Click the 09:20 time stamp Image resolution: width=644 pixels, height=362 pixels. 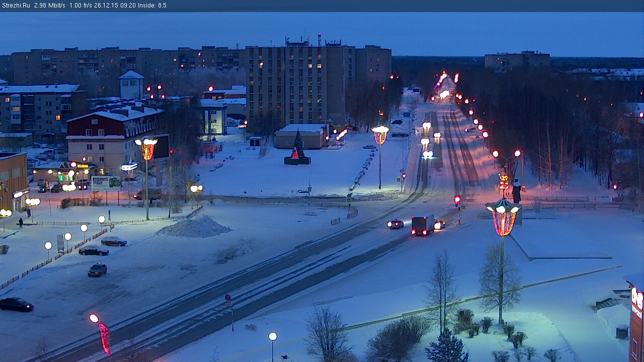click(129, 6)
